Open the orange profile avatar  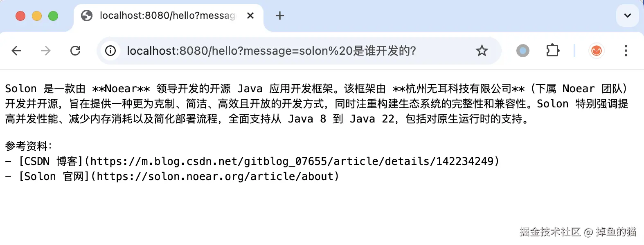click(597, 51)
